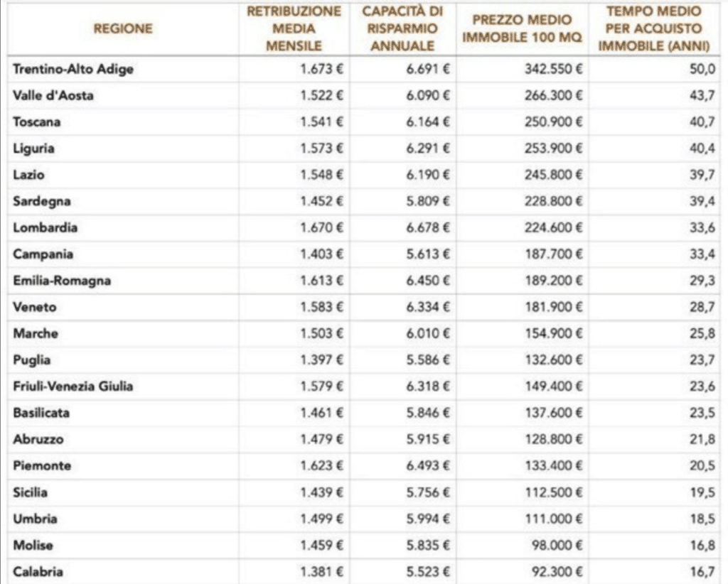The height and width of the screenshot is (584, 728).
Task: Click the 342.550 € price cell
Action: [553, 69]
